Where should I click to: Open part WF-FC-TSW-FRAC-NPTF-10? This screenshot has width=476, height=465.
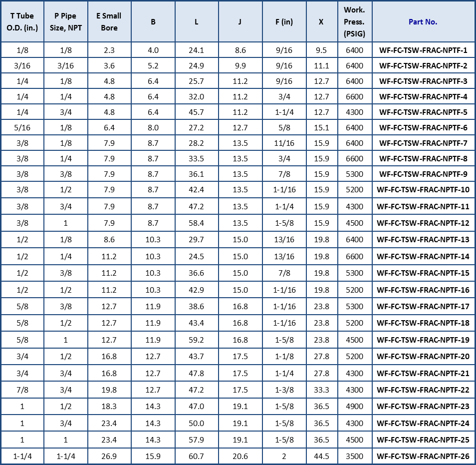click(423, 190)
